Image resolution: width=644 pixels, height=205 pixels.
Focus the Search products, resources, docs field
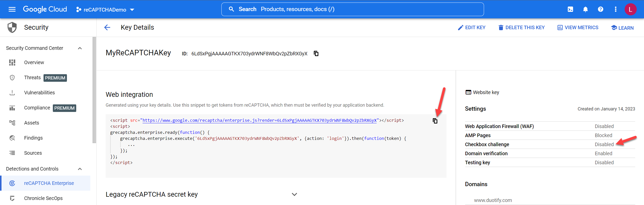(352, 9)
